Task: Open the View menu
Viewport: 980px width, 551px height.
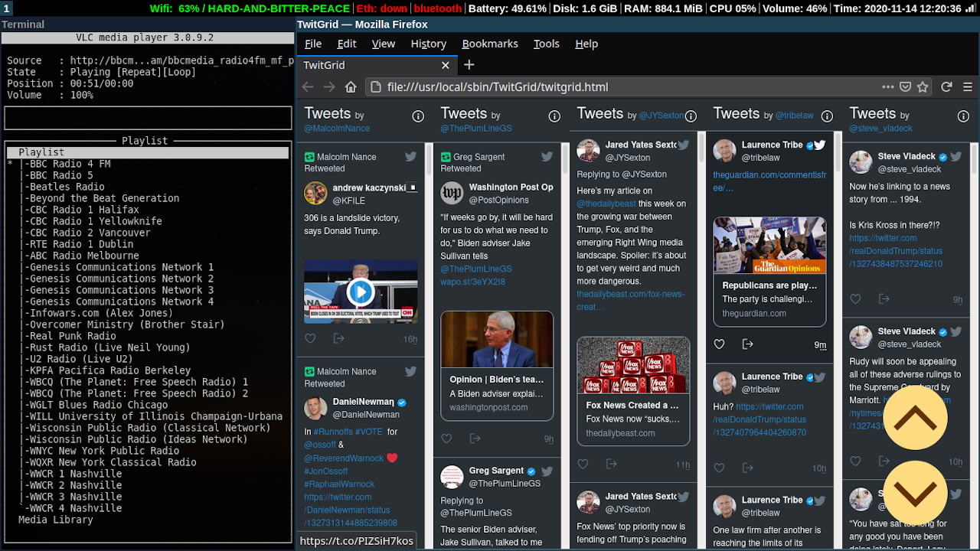Action: [x=384, y=44]
